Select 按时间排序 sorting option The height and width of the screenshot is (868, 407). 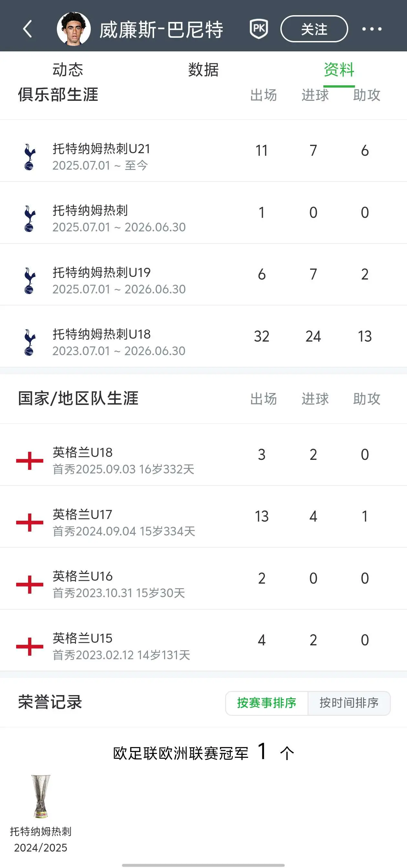(x=349, y=703)
